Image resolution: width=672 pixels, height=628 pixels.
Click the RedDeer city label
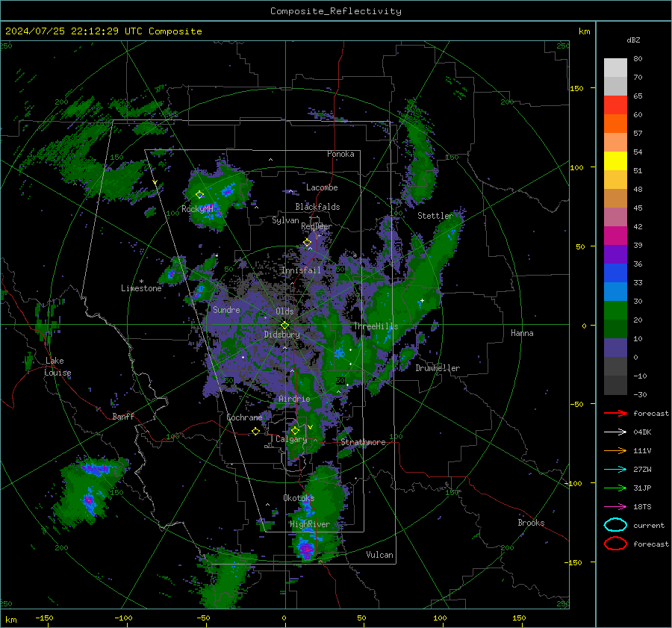(x=317, y=226)
